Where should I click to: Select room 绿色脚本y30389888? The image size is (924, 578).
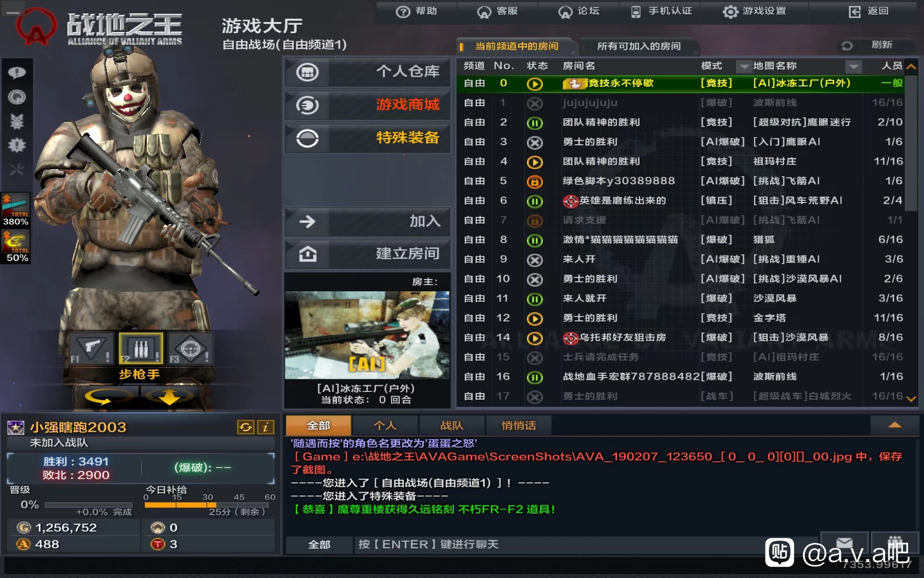[680, 181]
